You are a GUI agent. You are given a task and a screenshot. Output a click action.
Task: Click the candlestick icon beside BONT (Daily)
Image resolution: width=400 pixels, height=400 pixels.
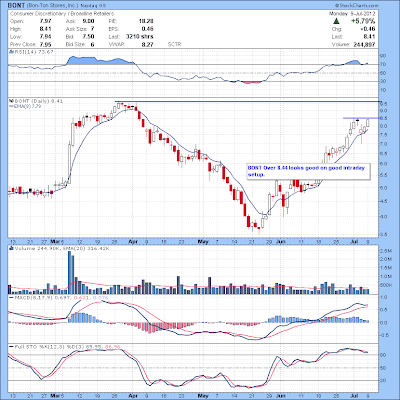click(11, 101)
